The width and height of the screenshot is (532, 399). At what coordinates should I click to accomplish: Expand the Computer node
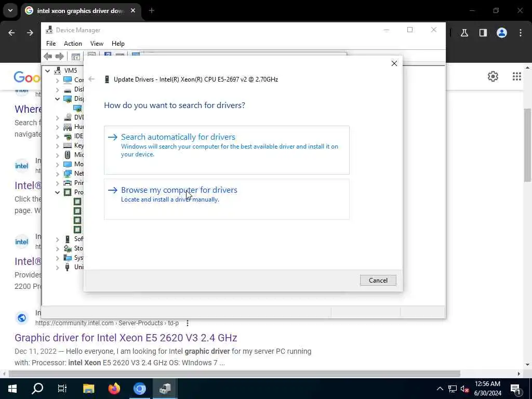57,81
